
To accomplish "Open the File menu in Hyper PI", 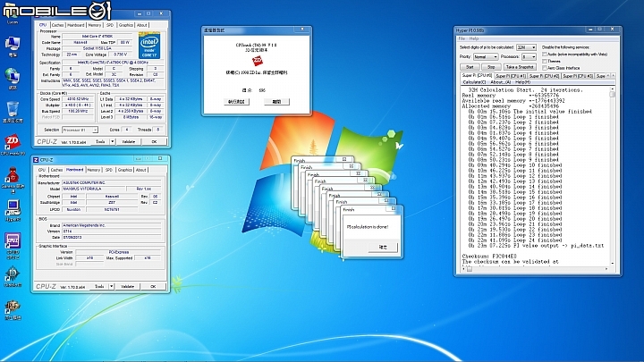I will pyautogui.click(x=462, y=38).
